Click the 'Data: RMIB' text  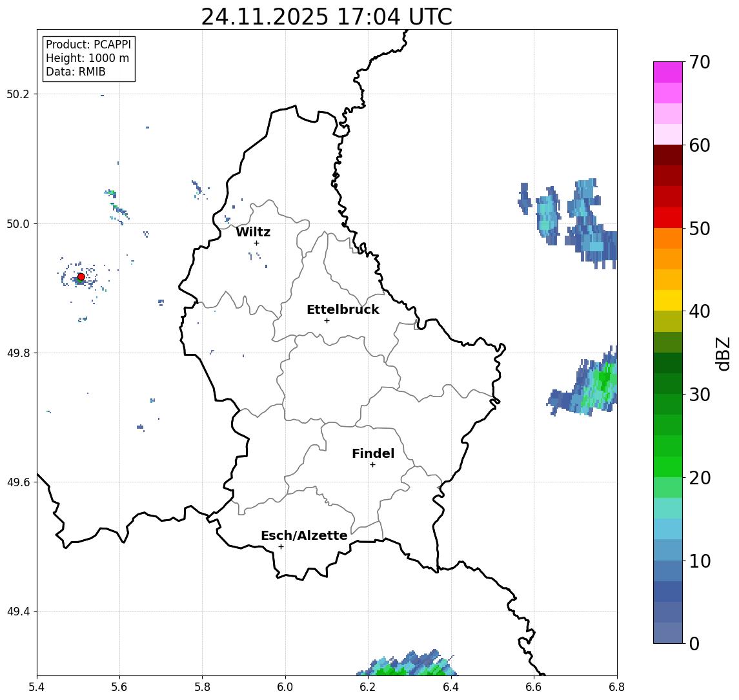(76, 72)
